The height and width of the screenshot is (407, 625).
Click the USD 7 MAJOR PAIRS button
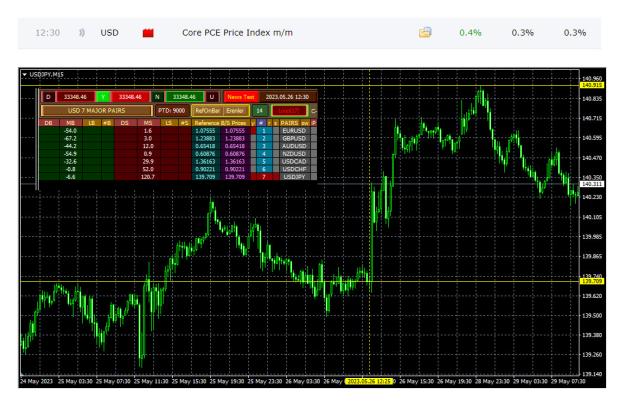(96, 110)
